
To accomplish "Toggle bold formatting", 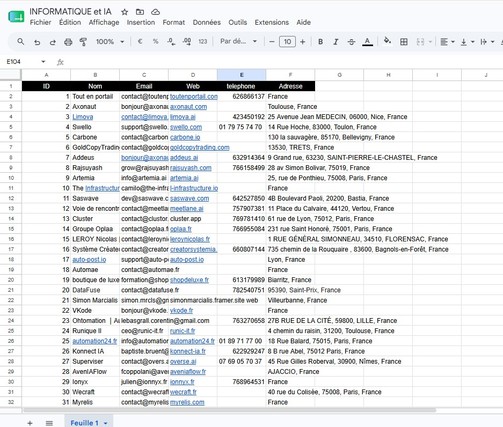I will tap(320, 42).
